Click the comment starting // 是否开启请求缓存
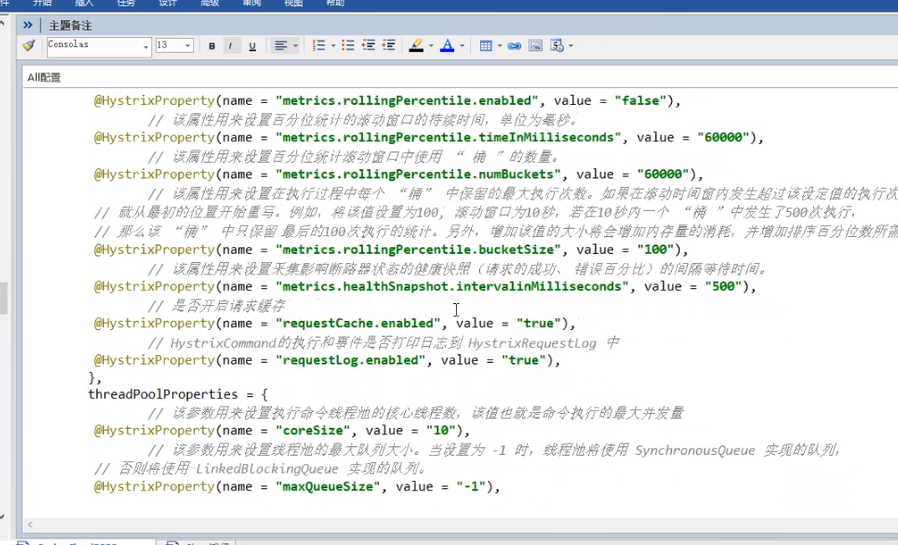This screenshot has width=898, height=545. pyautogui.click(x=216, y=306)
